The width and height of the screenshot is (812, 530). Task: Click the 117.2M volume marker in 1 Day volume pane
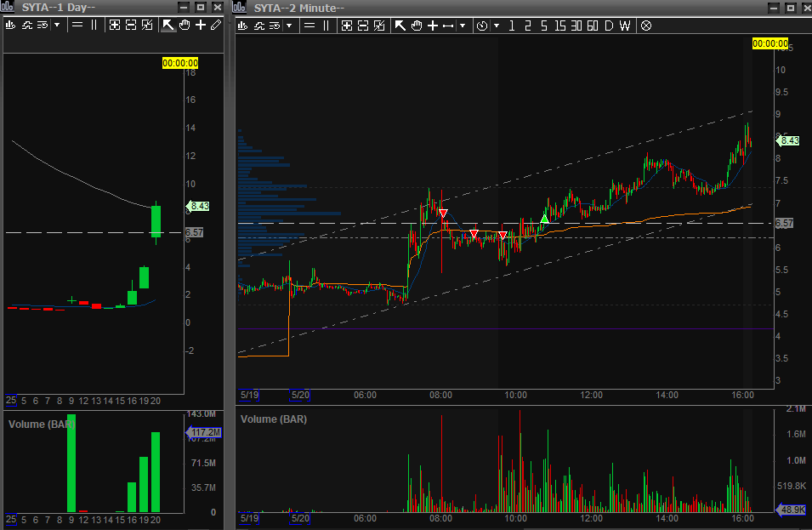pos(203,432)
